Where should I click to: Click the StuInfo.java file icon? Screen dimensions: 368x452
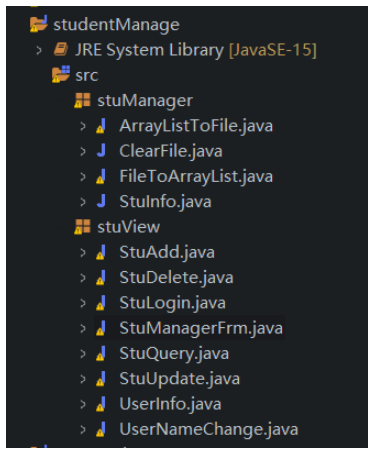tap(101, 201)
